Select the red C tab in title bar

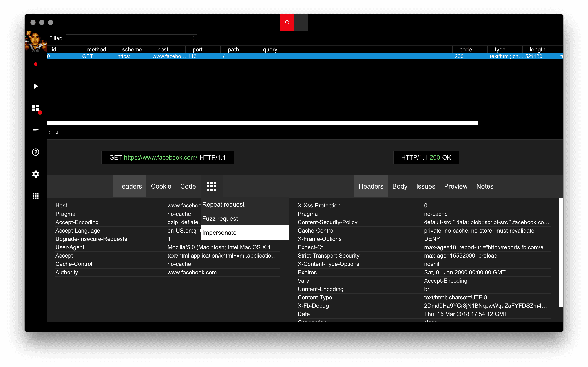[x=287, y=22]
